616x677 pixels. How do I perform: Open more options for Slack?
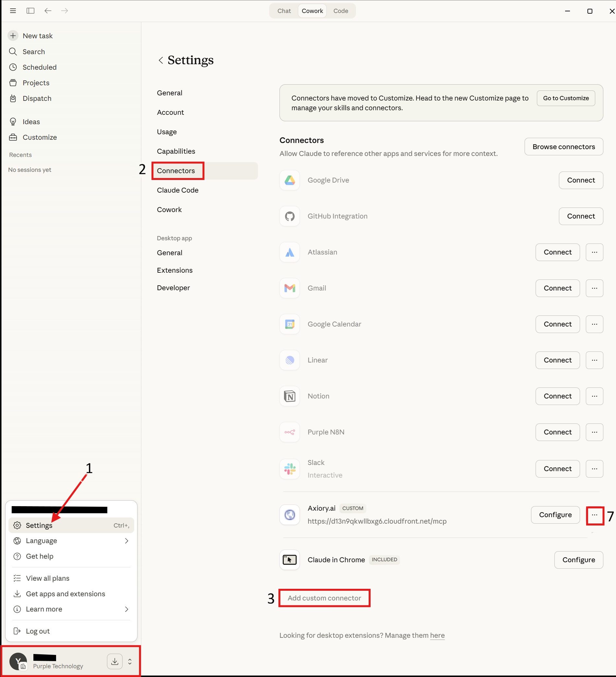click(x=595, y=469)
